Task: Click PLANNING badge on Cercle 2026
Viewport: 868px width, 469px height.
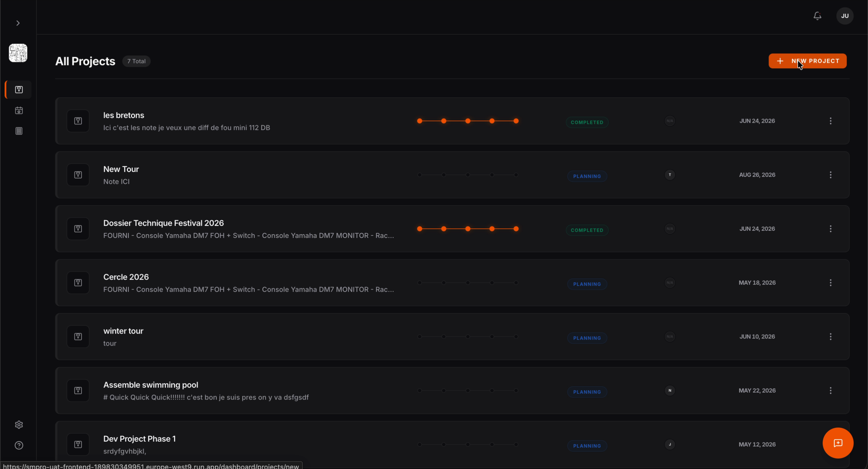Action: 587,284
